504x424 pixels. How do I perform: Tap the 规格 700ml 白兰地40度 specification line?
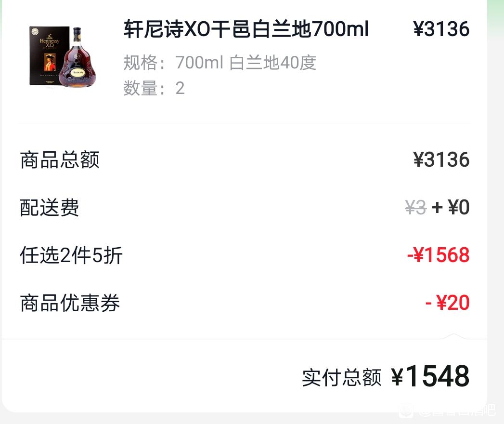pyautogui.click(x=220, y=63)
